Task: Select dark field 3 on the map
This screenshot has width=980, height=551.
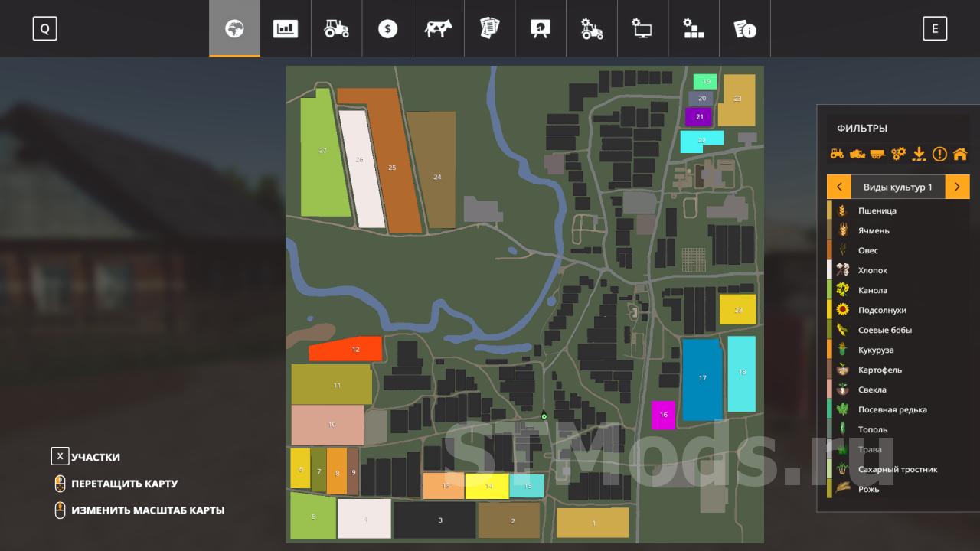Action: click(x=434, y=520)
